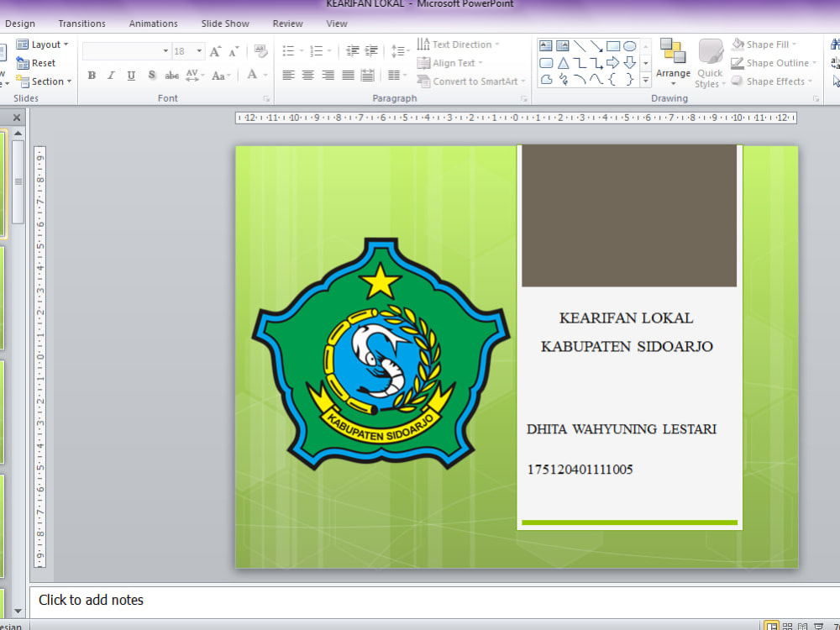
Task: Click the DHITA WAHYUNING LESTARI text
Action: pos(622,429)
